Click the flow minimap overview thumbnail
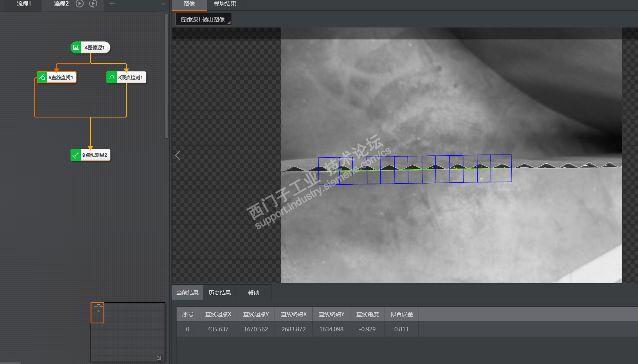This screenshot has width=638, height=364. point(128,332)
